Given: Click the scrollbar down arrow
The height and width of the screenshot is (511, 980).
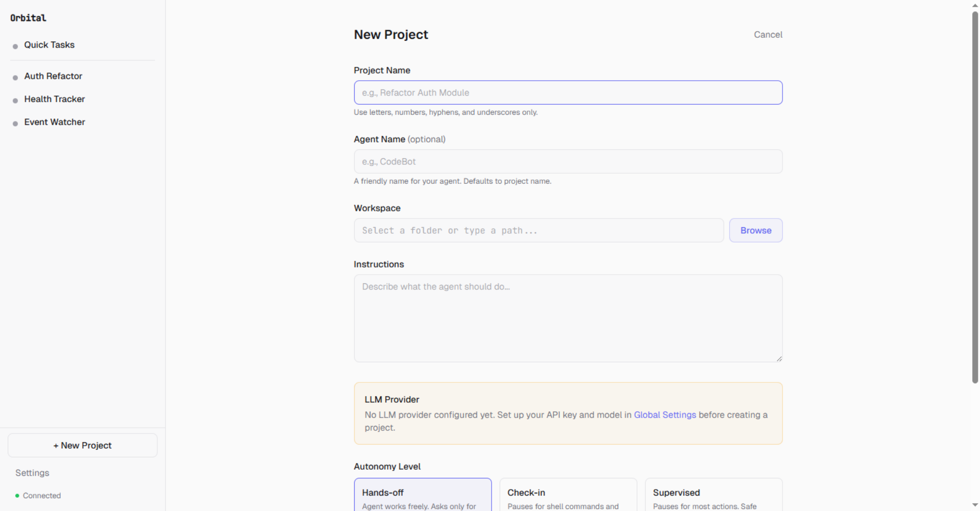Looking at the screenshot, I should coord(974,506).
